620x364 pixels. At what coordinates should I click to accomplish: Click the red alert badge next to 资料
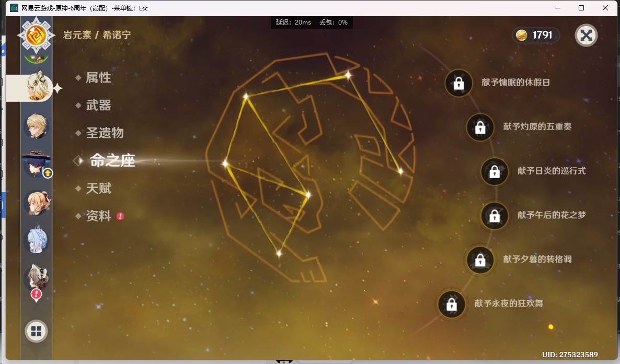pyautogui.click(x=120, y=216)
